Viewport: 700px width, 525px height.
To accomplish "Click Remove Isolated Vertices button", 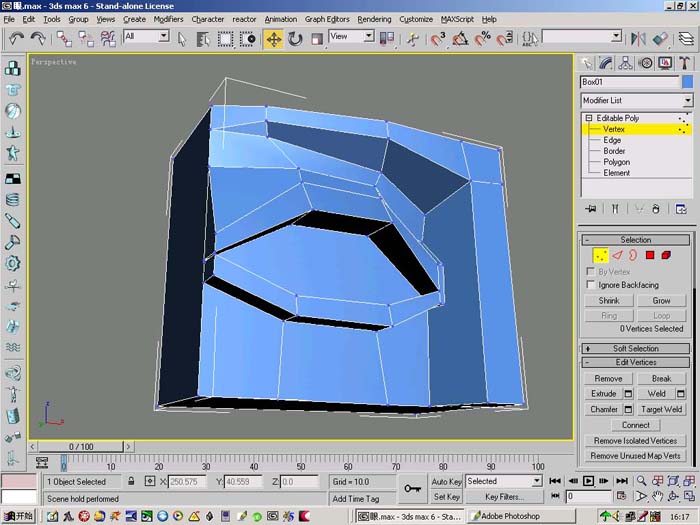I will coord(635,441).
